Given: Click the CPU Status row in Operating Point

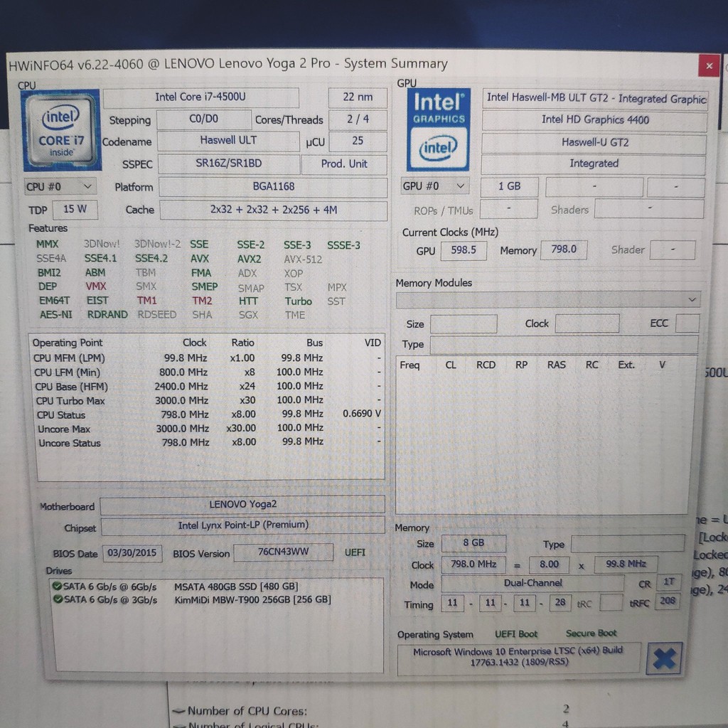Looking at the screenshot, I should [208, 414].
